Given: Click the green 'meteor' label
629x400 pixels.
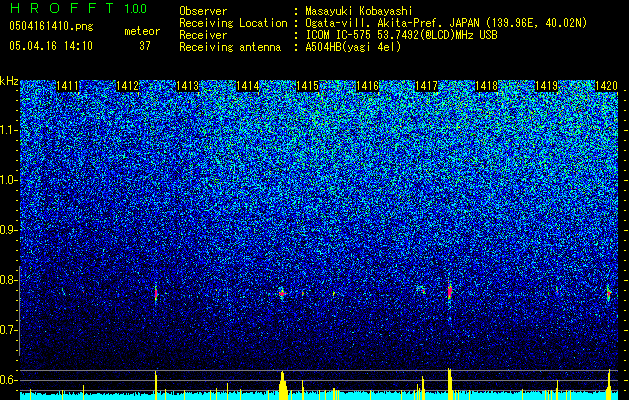Looking at the screenshot, I should 142,31.
